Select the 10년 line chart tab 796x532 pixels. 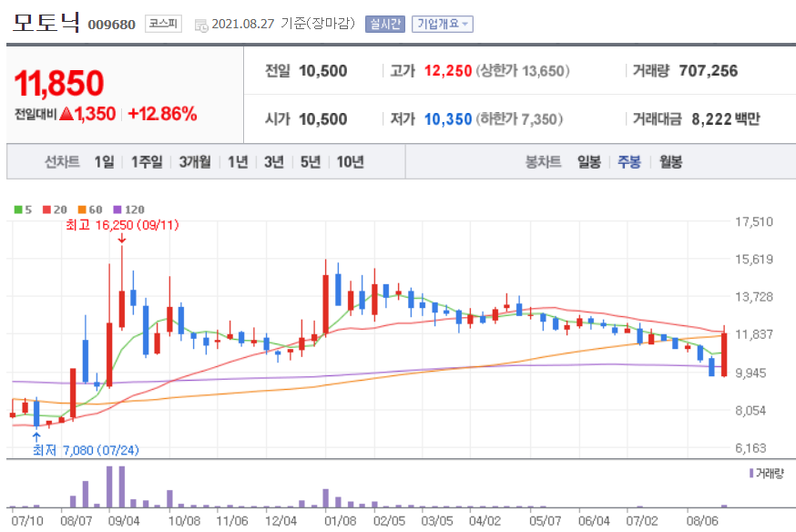(x=351, y=162)
